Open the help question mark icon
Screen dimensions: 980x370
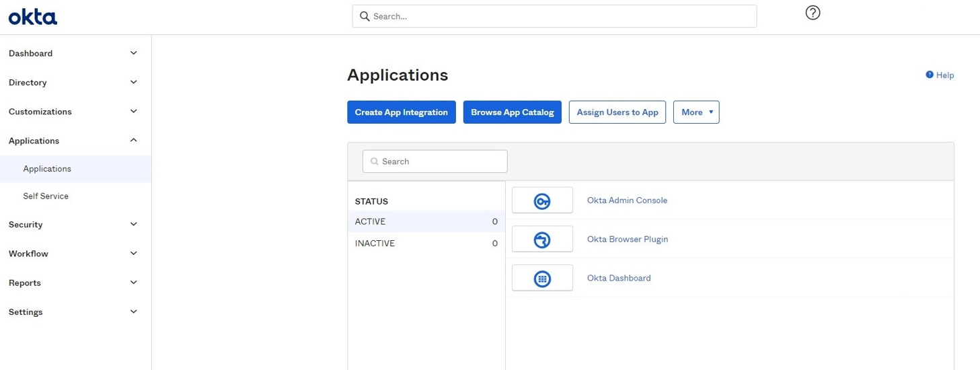[x=813, y=13]
